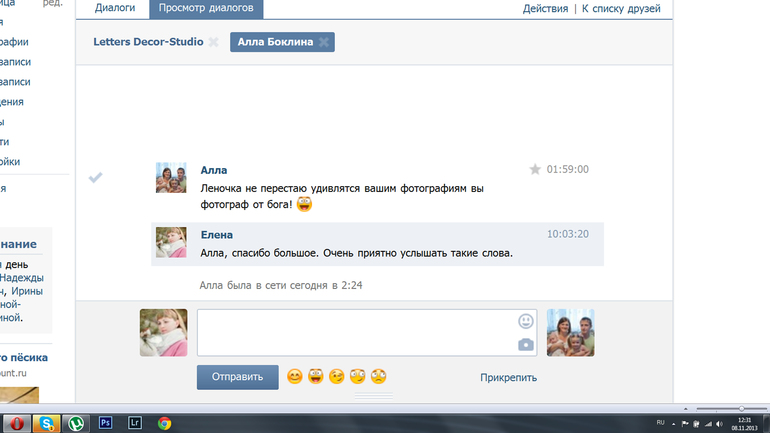Click the camera attach photo icon
This screenshot has width=770, height=433.
click(525, 345)
